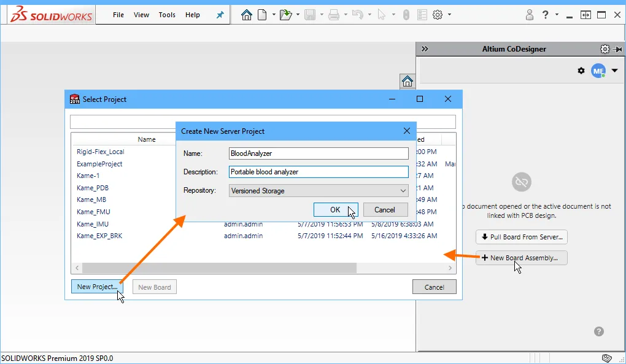Confirm project creation with OK

(x=335, y=209)
